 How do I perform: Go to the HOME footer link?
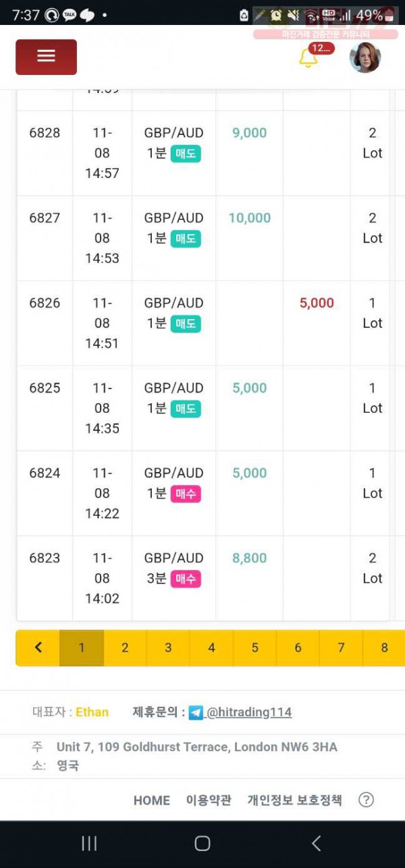[152, 801]
